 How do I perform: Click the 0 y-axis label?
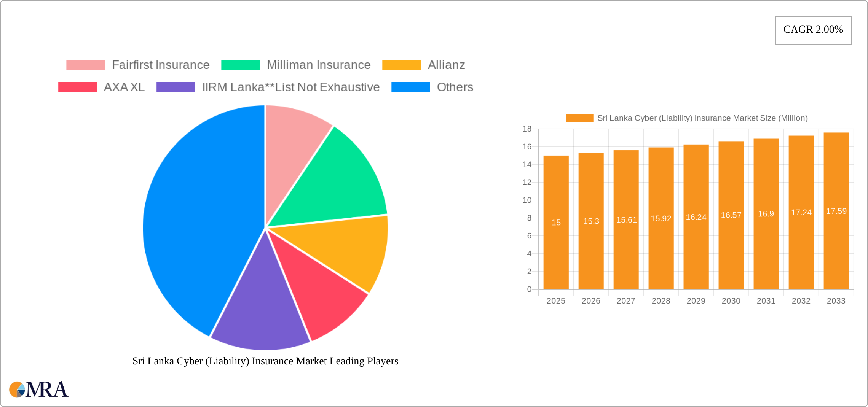point(529,289)
